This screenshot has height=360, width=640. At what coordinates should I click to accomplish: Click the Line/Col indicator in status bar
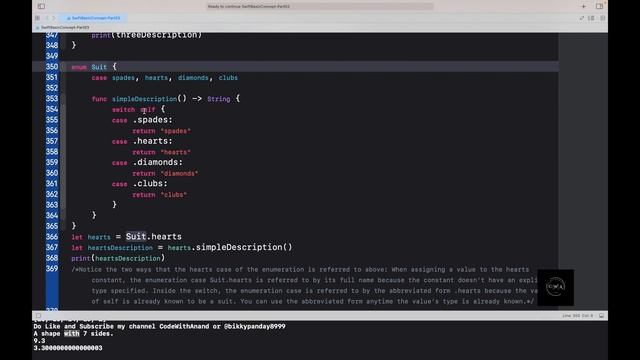[x=577, y=316]
